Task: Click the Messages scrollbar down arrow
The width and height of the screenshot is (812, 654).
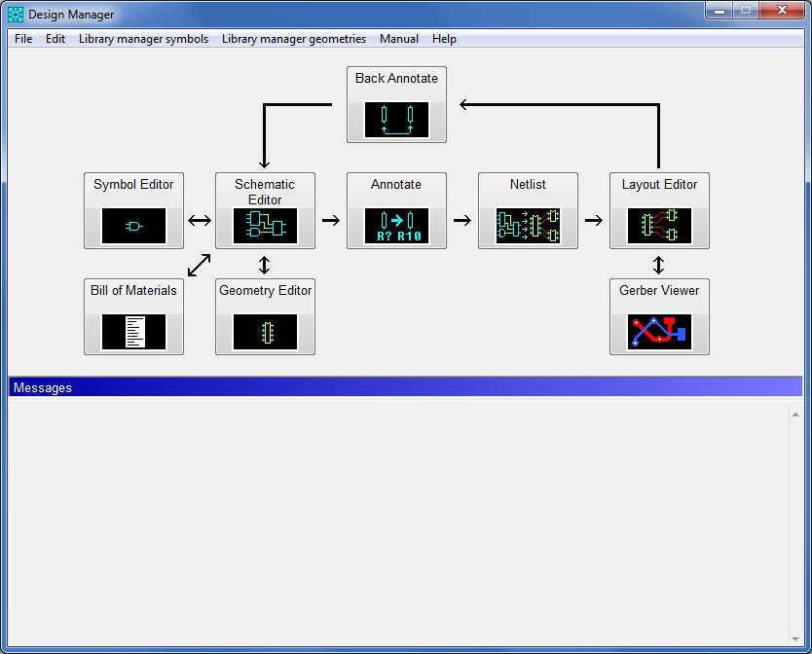Action: [x=795, y=639]
